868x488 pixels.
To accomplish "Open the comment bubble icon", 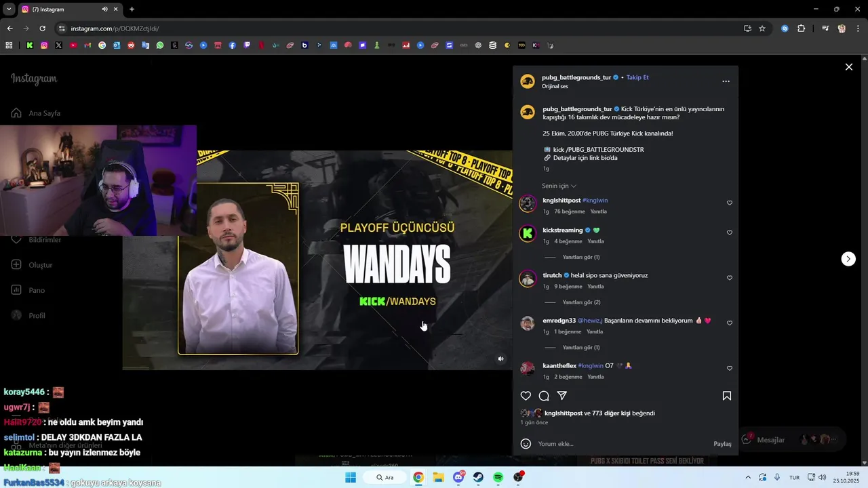I will coord(544,396).
